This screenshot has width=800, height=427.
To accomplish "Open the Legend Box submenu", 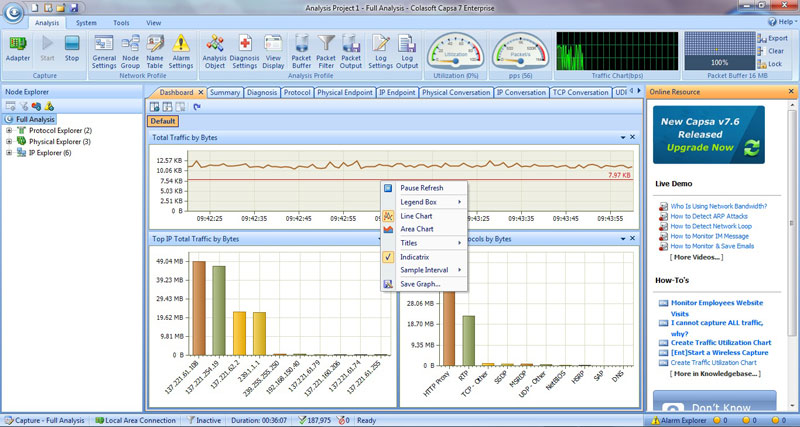I will [x=424, y=202].
